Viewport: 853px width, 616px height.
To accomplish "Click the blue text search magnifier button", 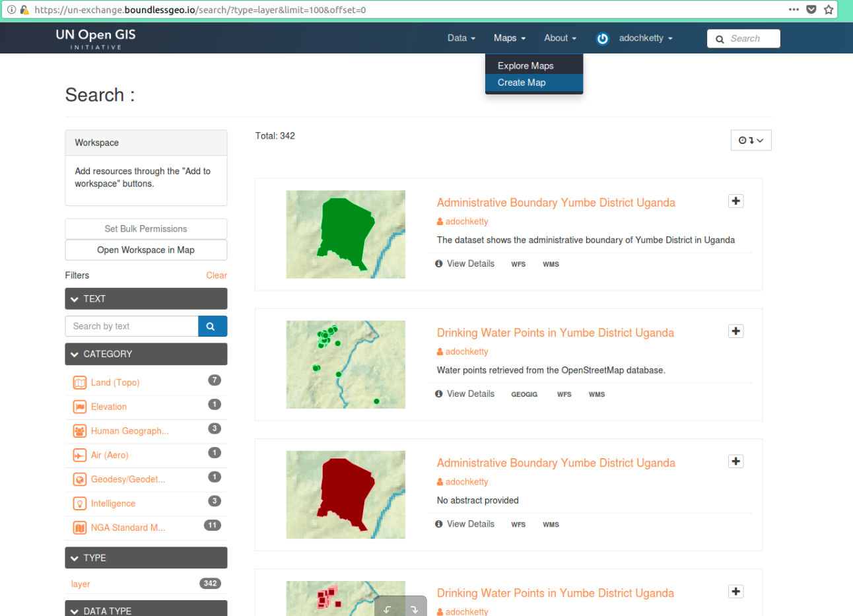I will pyautogui.click(x=212, y=326).
